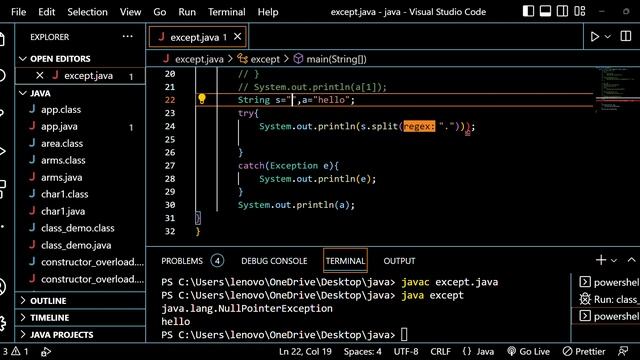This screenshot has width=640, height=360.
Task: Toggle bottom panel layout icon
Action: [545, 11]
